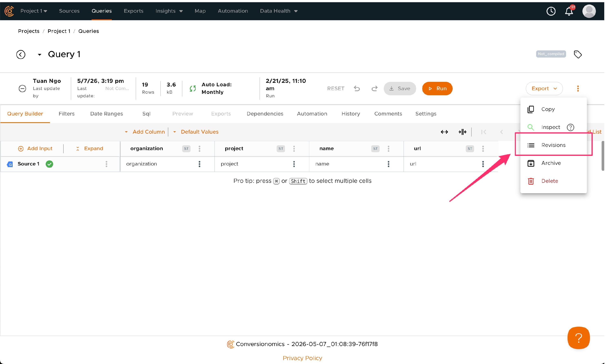Open the url column header menu
The width and height of the screenshot is (612, 364).
click(483, 149)
